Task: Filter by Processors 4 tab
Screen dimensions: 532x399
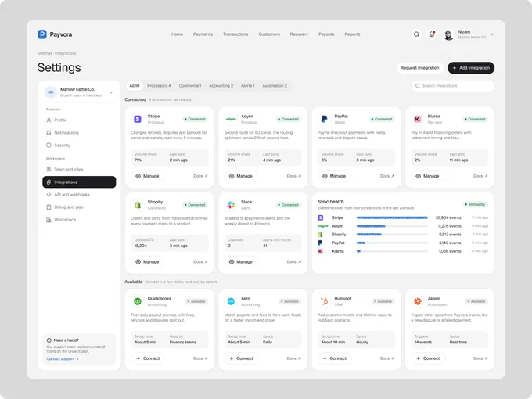Action: tap(159, 86)
